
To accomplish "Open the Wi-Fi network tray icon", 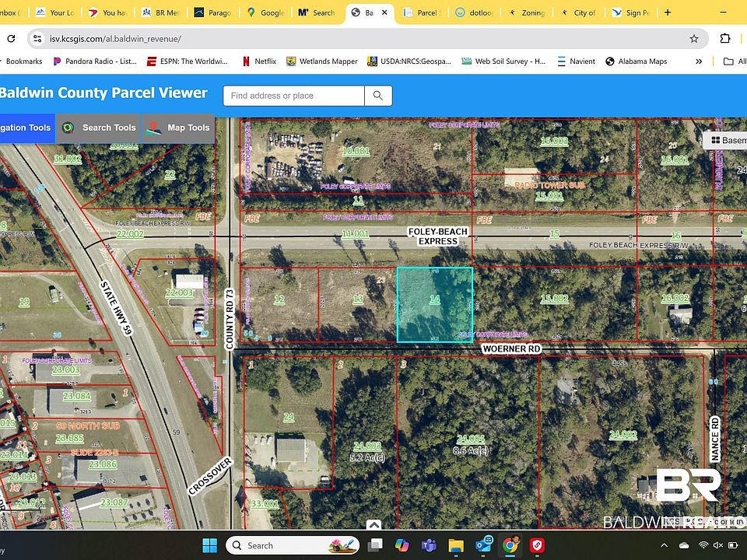I will (703, 545).
